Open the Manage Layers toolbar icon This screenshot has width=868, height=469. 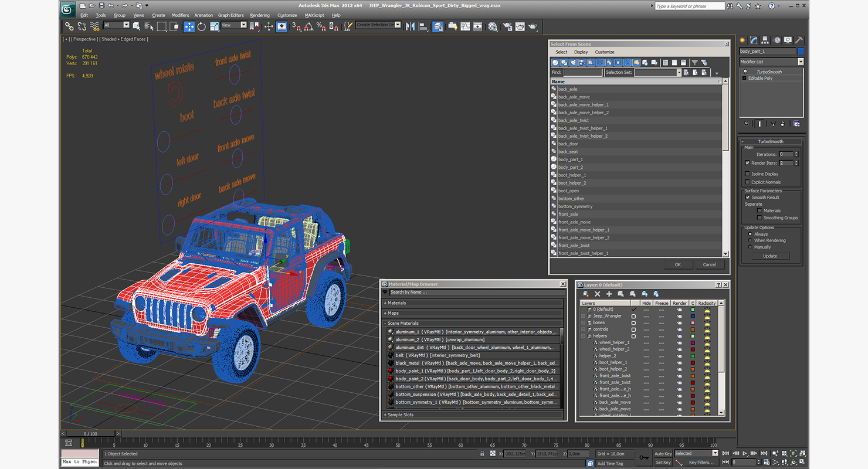point(438,26)
